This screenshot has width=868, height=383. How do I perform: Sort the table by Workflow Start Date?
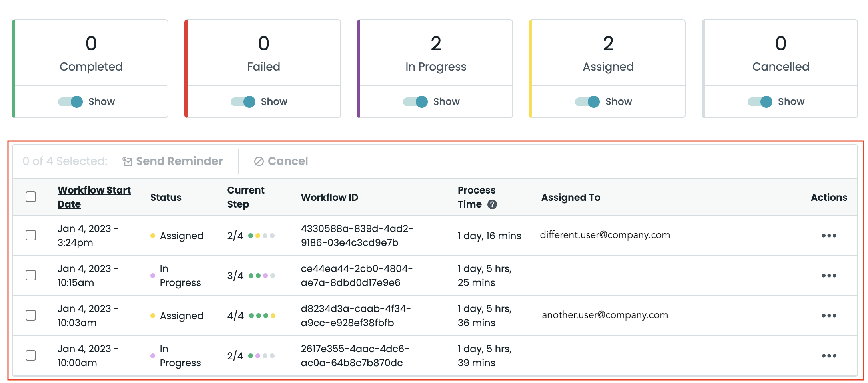pos(94,197)
